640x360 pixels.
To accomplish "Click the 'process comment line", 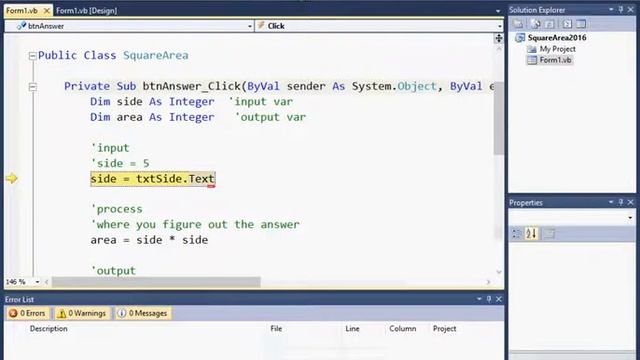I will [116, 209].
